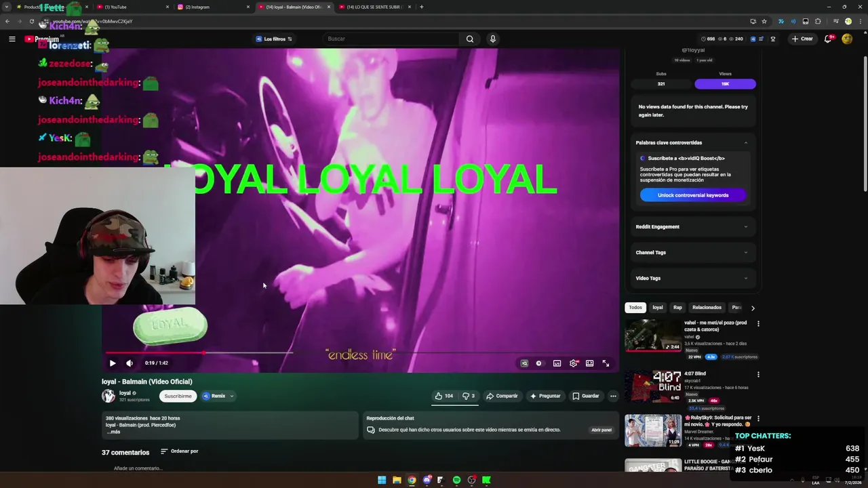Screen dimensions: 868x488
Task: Collapse Palabras clave controvertidas section
Action: point(746,142)
